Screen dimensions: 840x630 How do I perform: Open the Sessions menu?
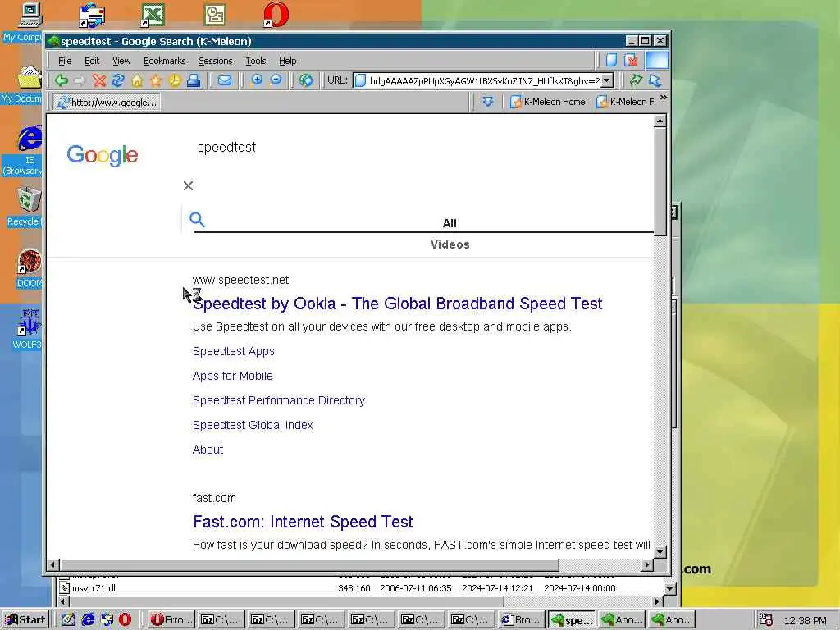pyautogui.click(x=216, y=61)
